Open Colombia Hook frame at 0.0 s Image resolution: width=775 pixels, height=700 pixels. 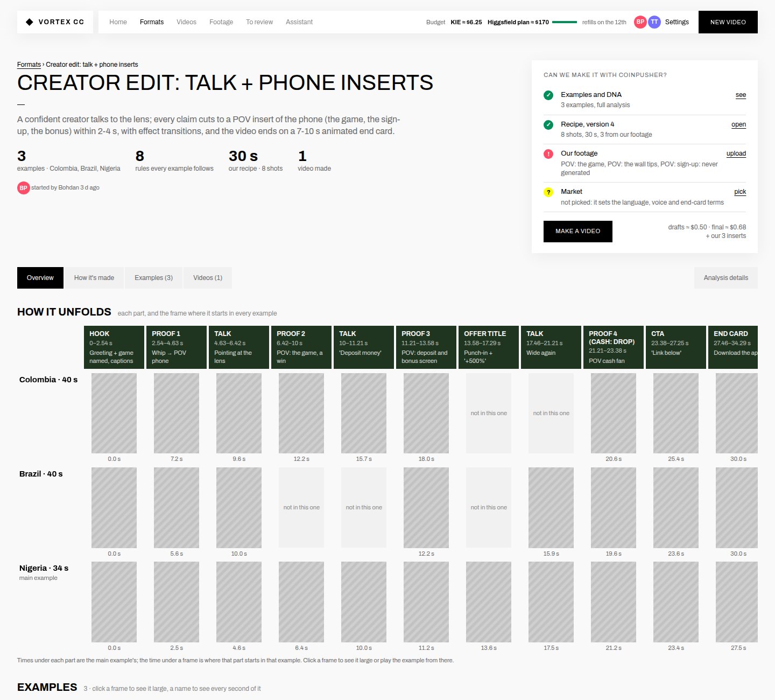click(x=114, y=414)
